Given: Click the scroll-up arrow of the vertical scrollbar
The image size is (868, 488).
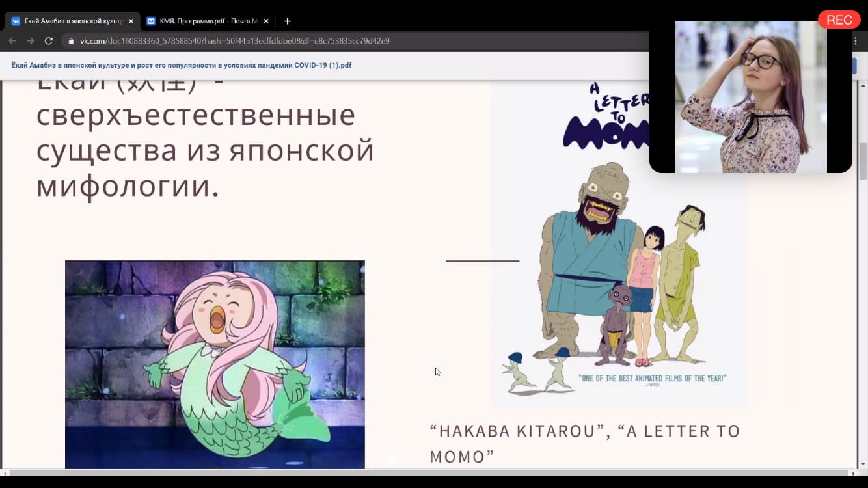Looking at the screenshot, I should point(863,86).
